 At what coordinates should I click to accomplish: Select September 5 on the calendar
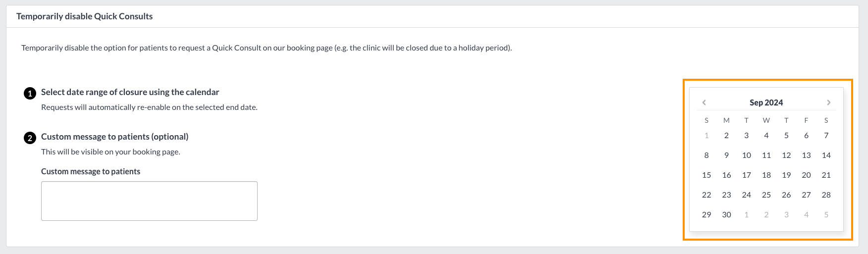(x=786, y=135)
